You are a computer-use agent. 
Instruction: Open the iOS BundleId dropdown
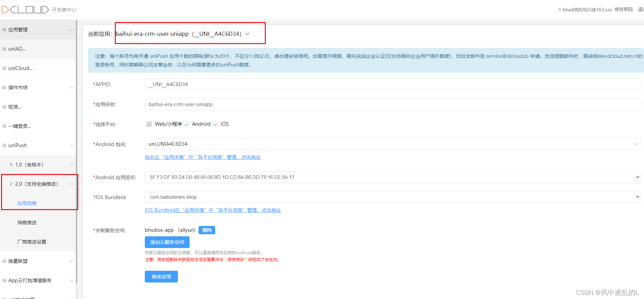click(x=393, y=197)
